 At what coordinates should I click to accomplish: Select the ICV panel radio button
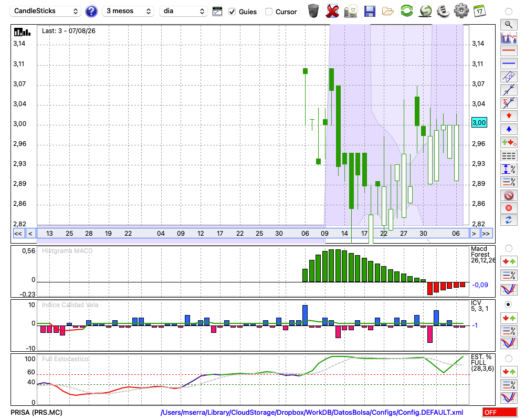point(509,304)
